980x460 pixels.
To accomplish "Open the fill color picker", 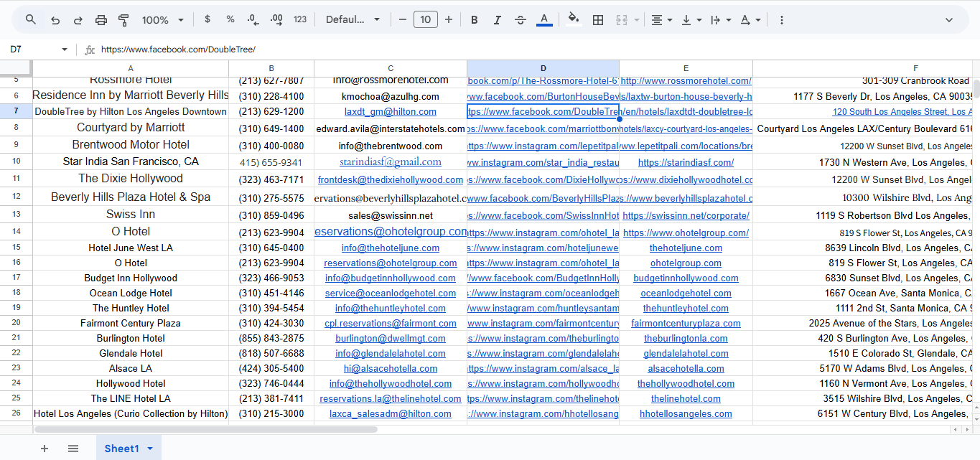I will (573, 19).
